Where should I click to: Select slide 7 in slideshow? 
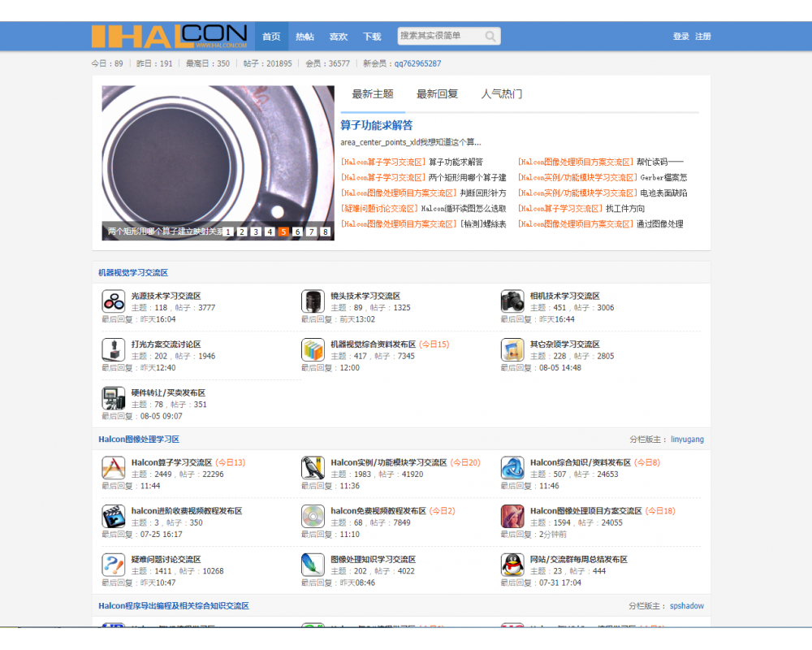coord(311,232)
